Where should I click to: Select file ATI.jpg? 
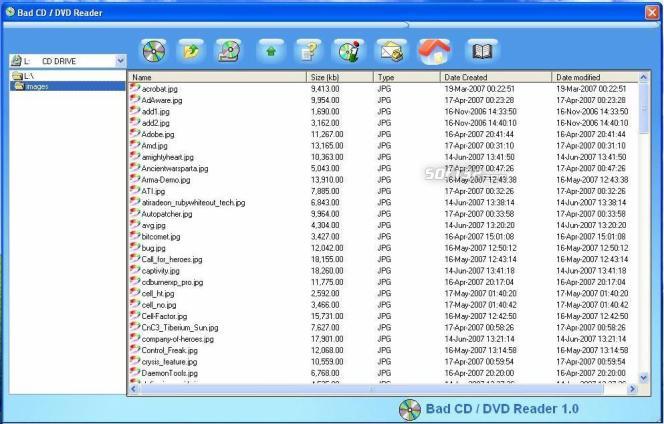pos(153,191)
